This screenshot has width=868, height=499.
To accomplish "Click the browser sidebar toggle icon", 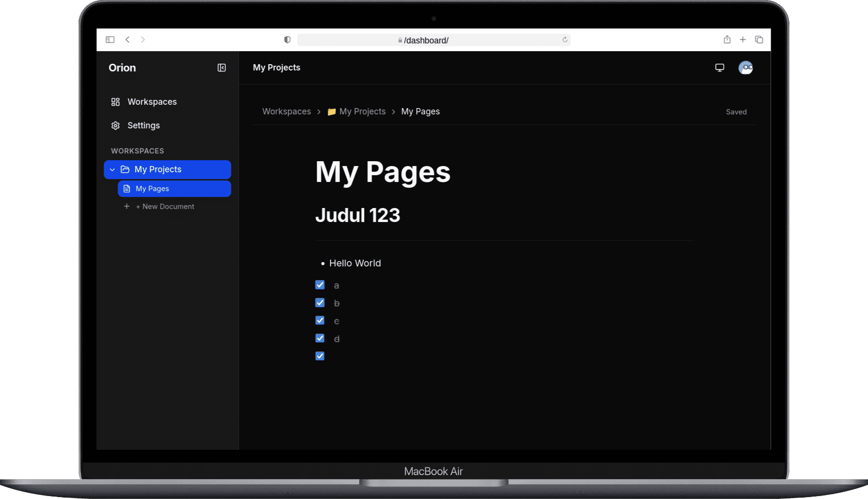I will (110, 40).
